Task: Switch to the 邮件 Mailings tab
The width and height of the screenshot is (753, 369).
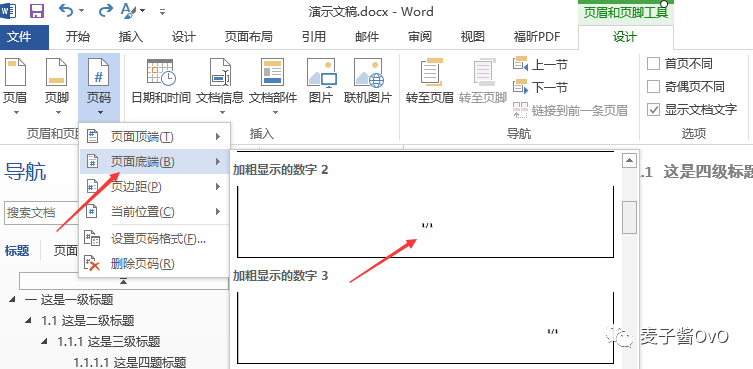Action: pos(367,37)
